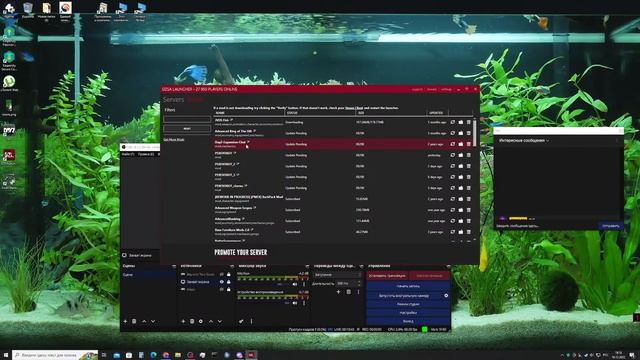This screenshot has height=360, width=640.
Task: Toggle lock on first OBS source
Action: pos(229,274)
